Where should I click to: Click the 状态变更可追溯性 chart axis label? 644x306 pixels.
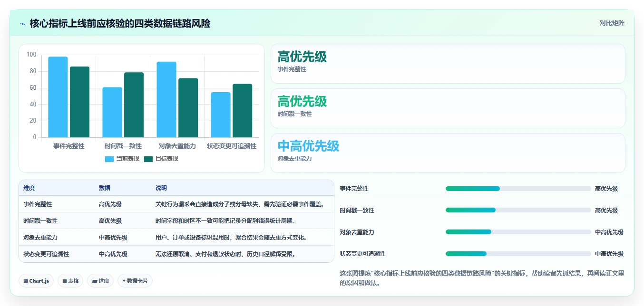coord(232,146)
